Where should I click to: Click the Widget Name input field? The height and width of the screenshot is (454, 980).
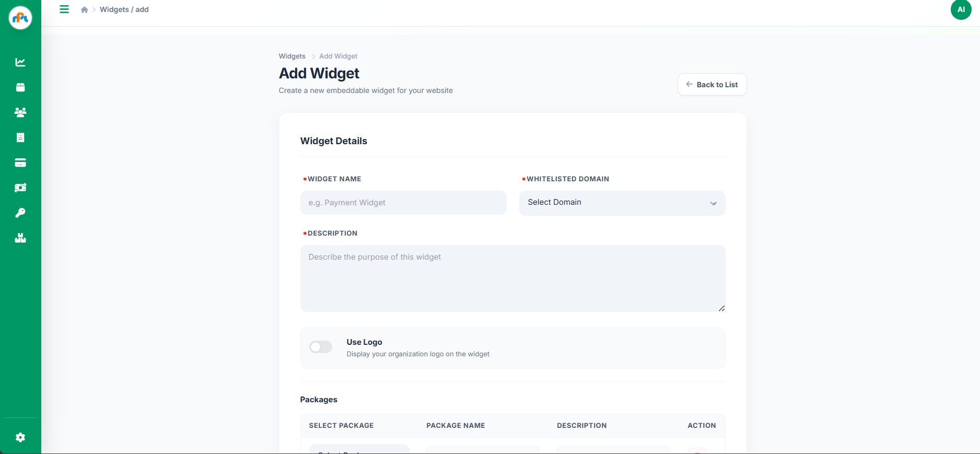[403, 203]
